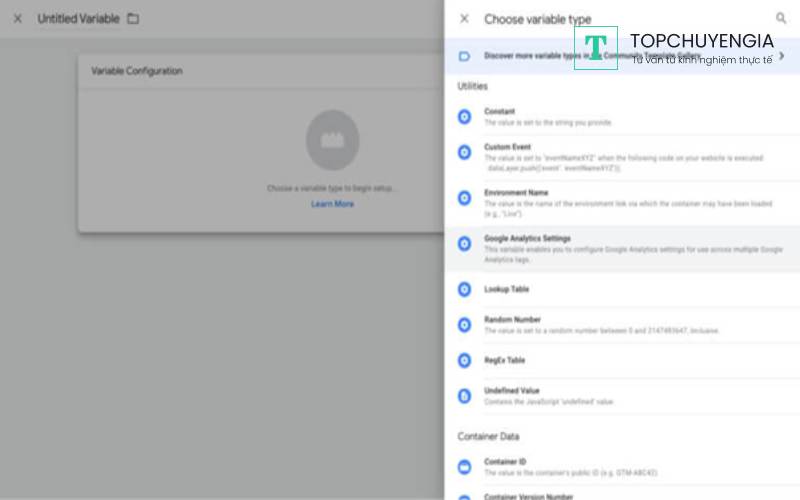The height and width of the screenshot is (500, 800).
Task: Click the Untitled Variable name field
Action: (x=78, y=19)
